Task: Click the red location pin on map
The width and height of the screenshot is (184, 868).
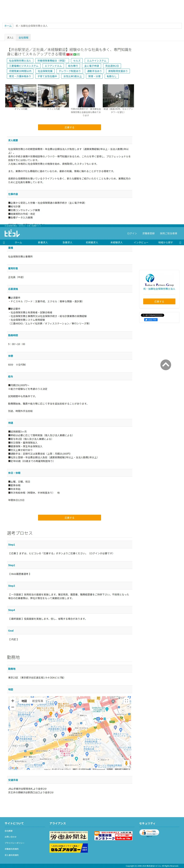Action: (70, 730)
